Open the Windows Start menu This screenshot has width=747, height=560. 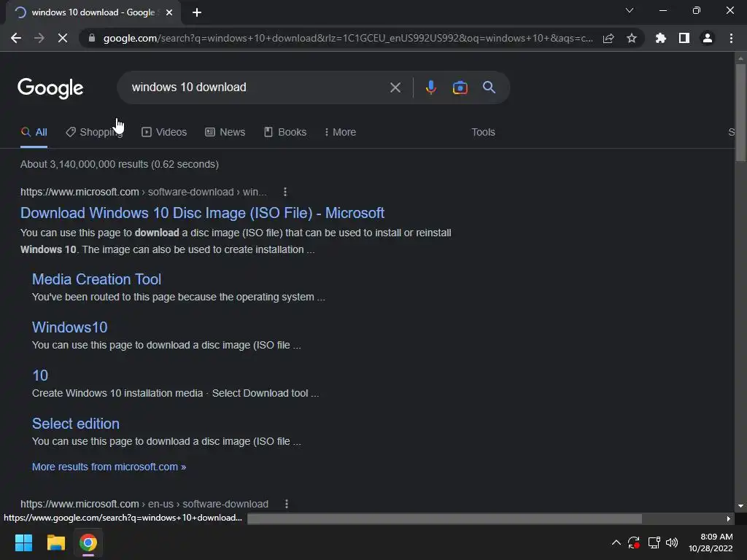(23, 542)
